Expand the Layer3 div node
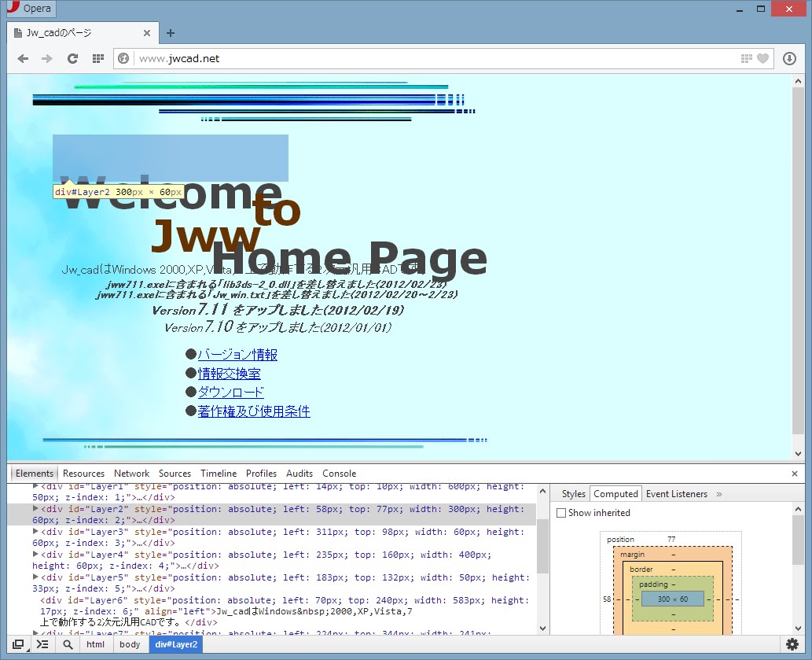This screenshot has height=660, width=812. tap(35, 532)
